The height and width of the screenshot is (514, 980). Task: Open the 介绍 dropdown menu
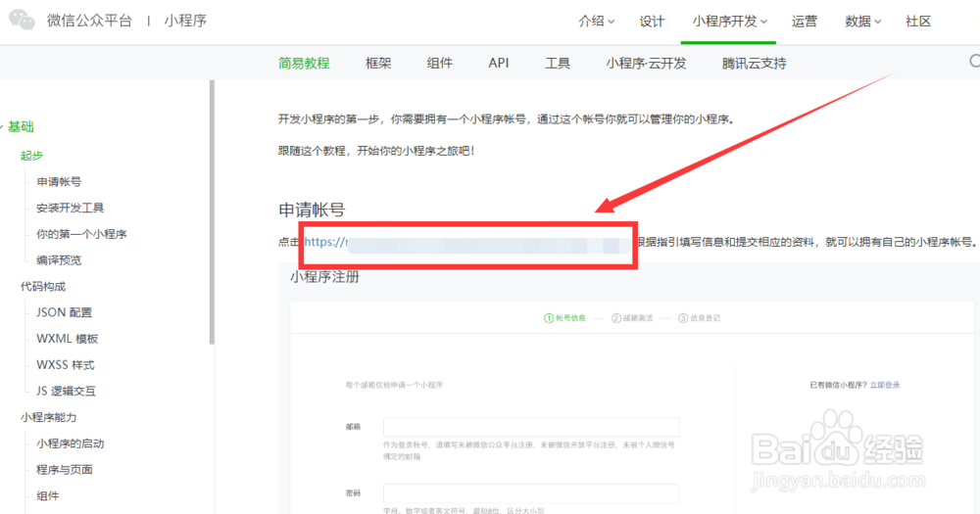(596, 22)
